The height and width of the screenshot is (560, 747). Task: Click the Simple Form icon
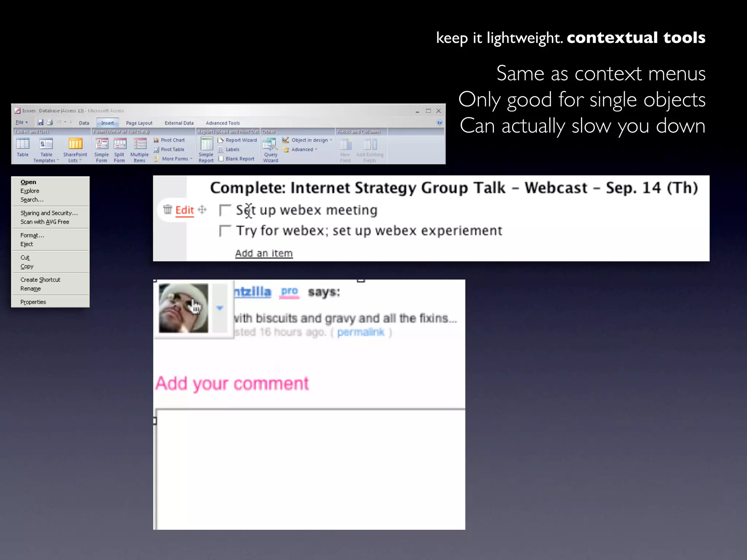101,150
